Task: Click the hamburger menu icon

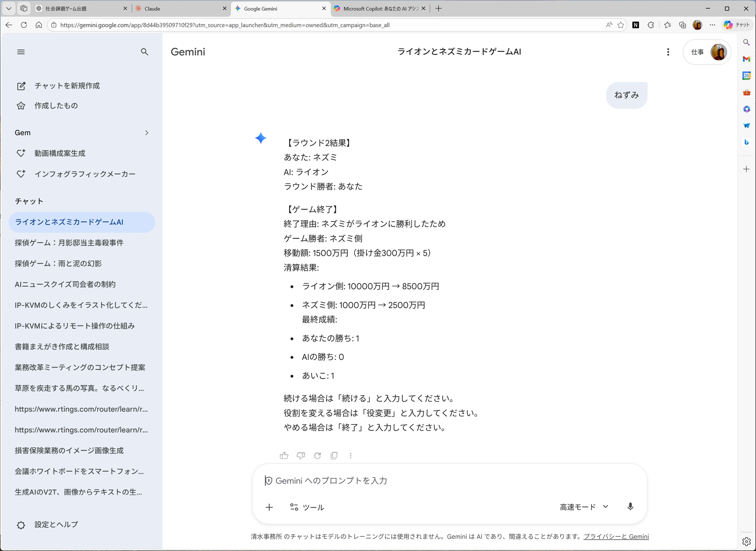Action: pos(21,52)
